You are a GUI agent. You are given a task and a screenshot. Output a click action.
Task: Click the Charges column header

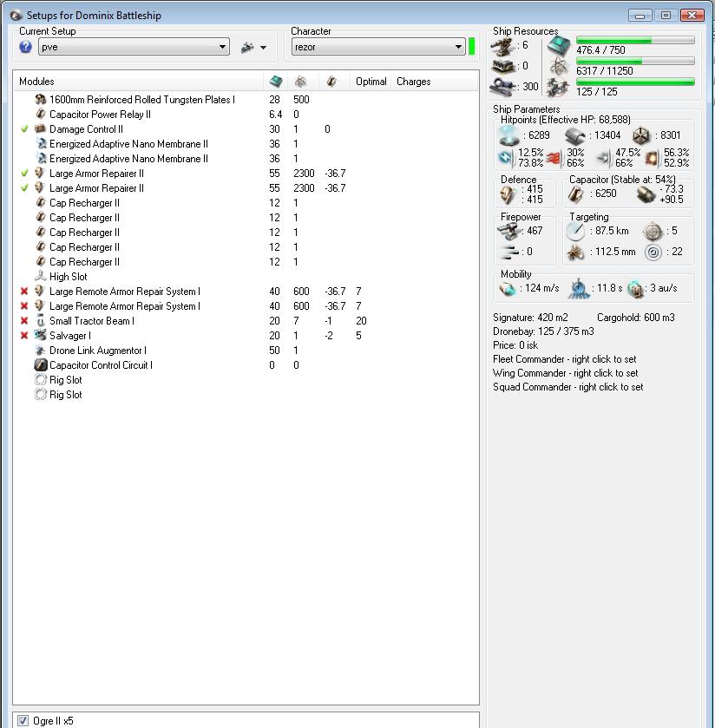click(x=413, y=82)
